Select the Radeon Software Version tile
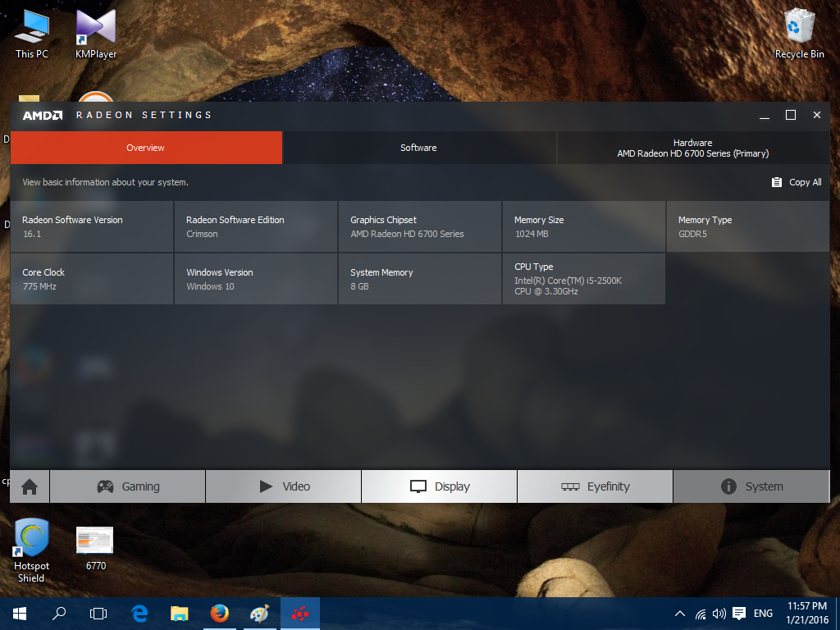The image size is (840, 630). pos(92,226)
